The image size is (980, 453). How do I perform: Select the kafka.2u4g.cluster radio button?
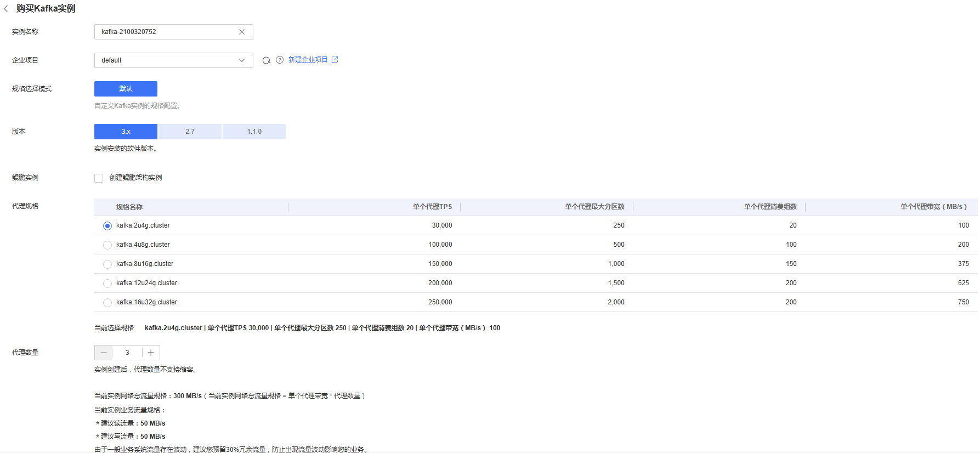point(107,226)
